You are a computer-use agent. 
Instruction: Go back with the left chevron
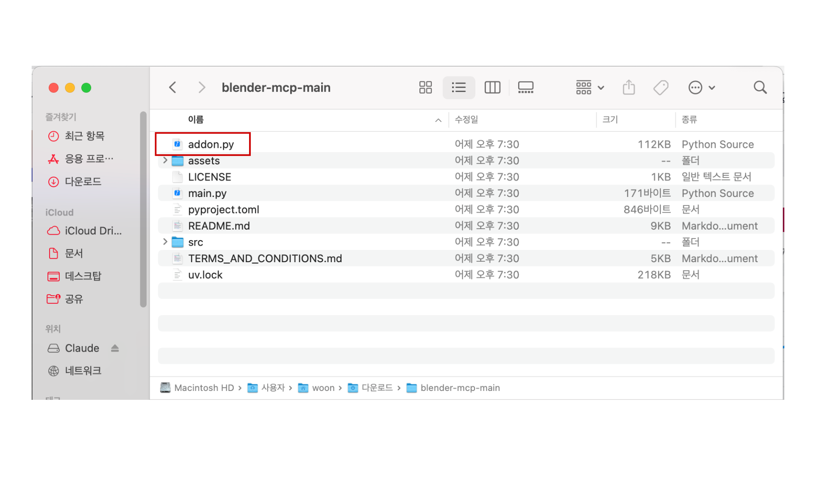(172, 88)
